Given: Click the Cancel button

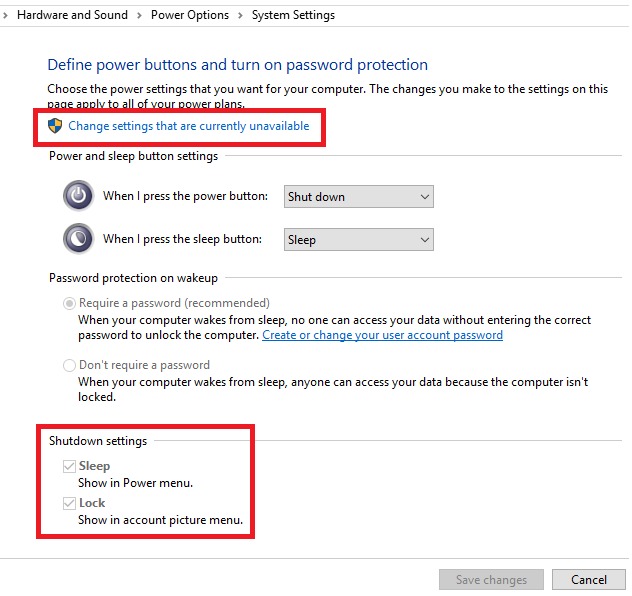Looking at the screenshot, I should (x=588, y=580).
